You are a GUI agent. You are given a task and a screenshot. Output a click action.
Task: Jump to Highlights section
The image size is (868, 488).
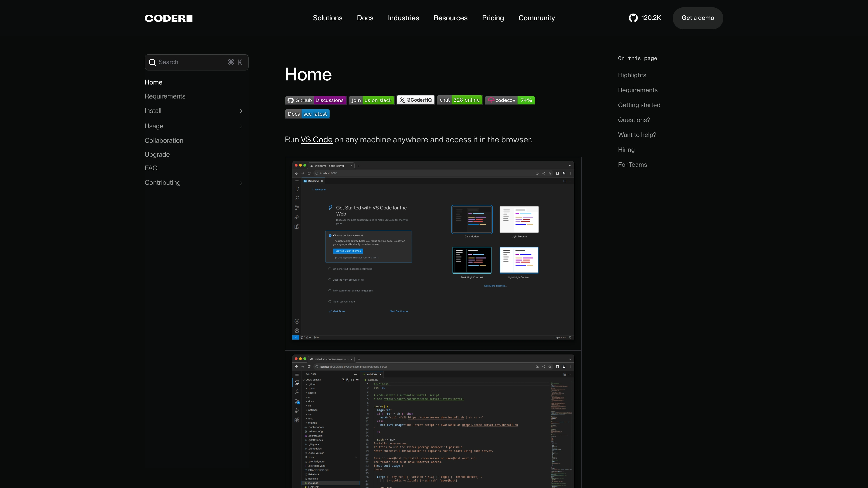pyautogui.click(x=632, y=75)
